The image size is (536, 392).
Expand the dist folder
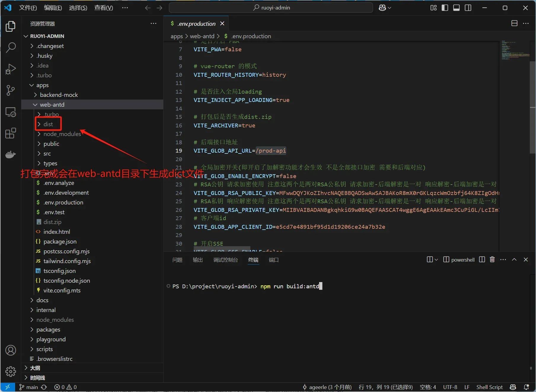[x=48, y=124]
